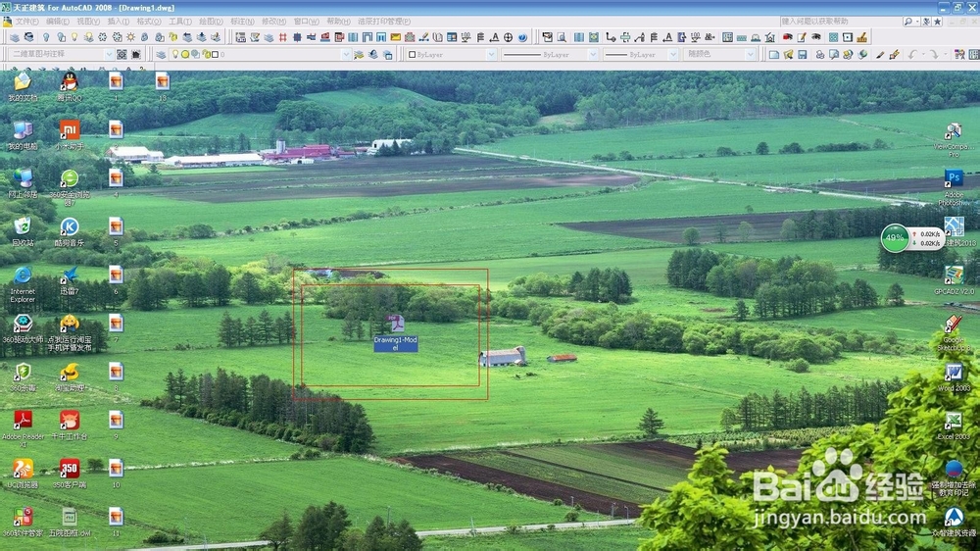This screenshot has height=551, width=980.
Task: Toggle layer 0 on/off lightbulb in layer box
Action: pyautogui.click(x=175, y=54)
